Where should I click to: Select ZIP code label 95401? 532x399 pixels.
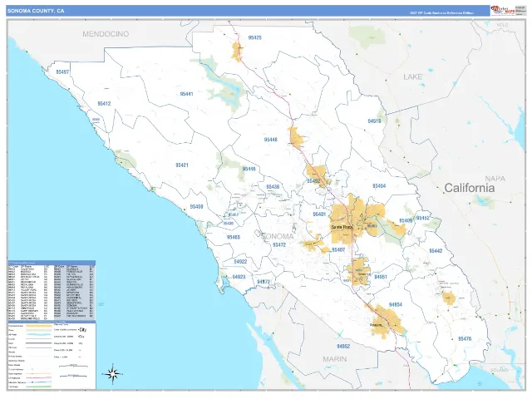pyautogui.click(x=319, y=214)
